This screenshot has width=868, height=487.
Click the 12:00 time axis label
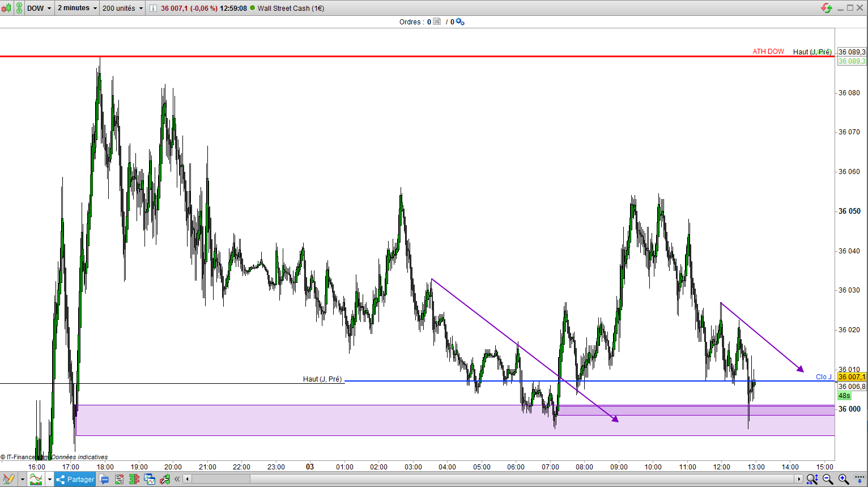click(x=721, y=467)
